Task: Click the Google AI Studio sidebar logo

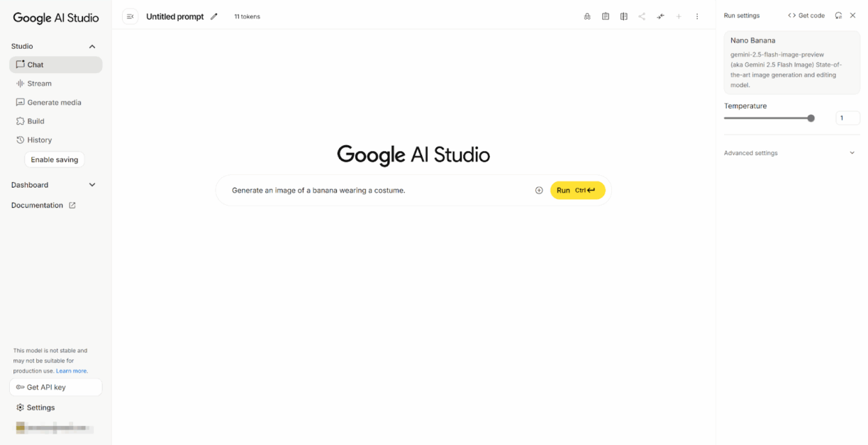Action: pos(56,18)
